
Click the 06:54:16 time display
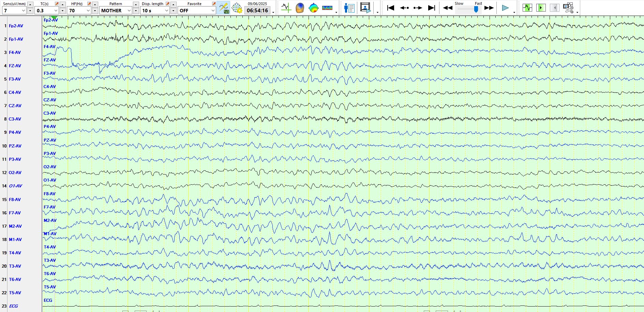click(257, 11)
